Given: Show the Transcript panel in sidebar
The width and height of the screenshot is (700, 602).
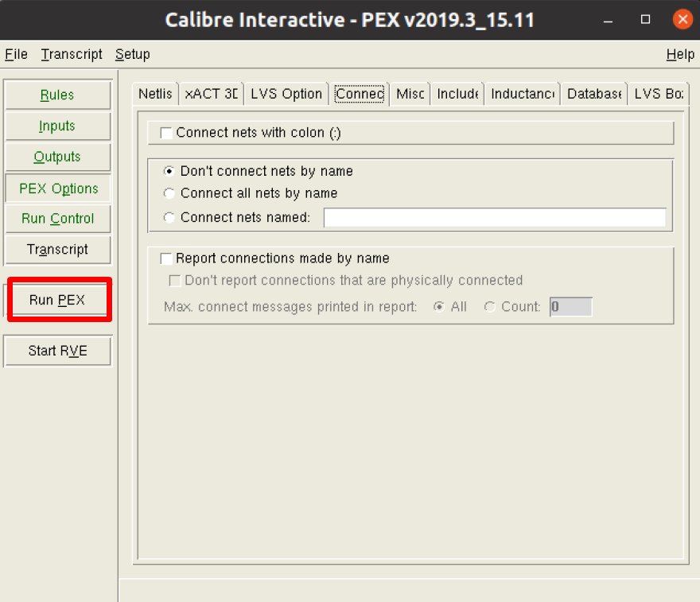Looking at the screenshot, I should coord(57,250).
